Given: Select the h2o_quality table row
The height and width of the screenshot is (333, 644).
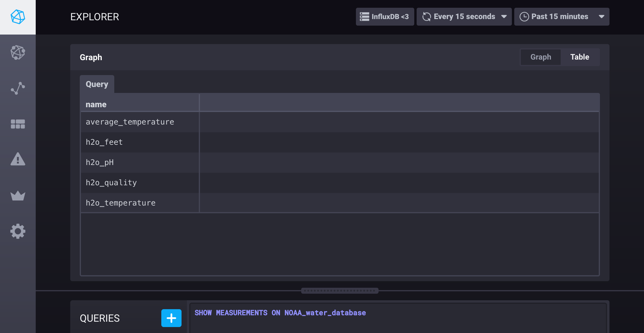Looking at the screenshot, I should click(111, 183).
